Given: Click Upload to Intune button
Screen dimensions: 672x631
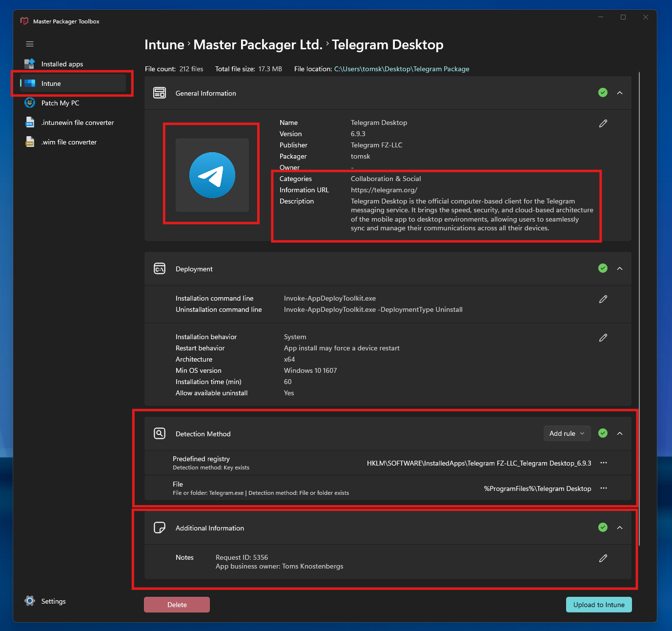Looking at the screenshot, I should pyautogui.click(x=599, y=605).
